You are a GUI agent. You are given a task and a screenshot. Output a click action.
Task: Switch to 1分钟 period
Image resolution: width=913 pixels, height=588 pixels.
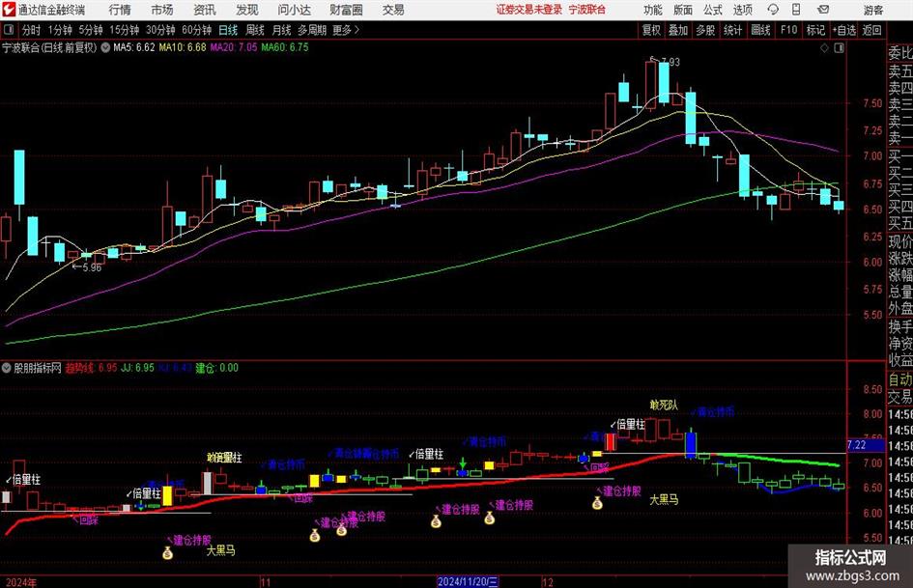[59, 30]
